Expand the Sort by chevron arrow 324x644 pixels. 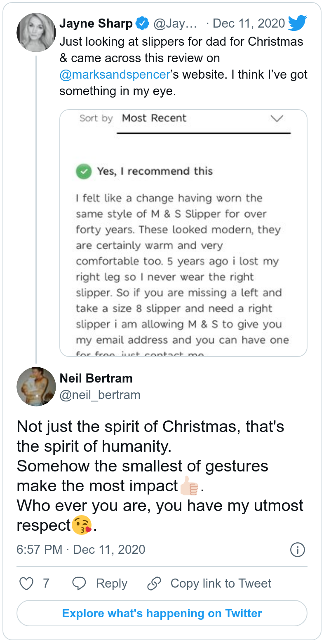point(277,119)
